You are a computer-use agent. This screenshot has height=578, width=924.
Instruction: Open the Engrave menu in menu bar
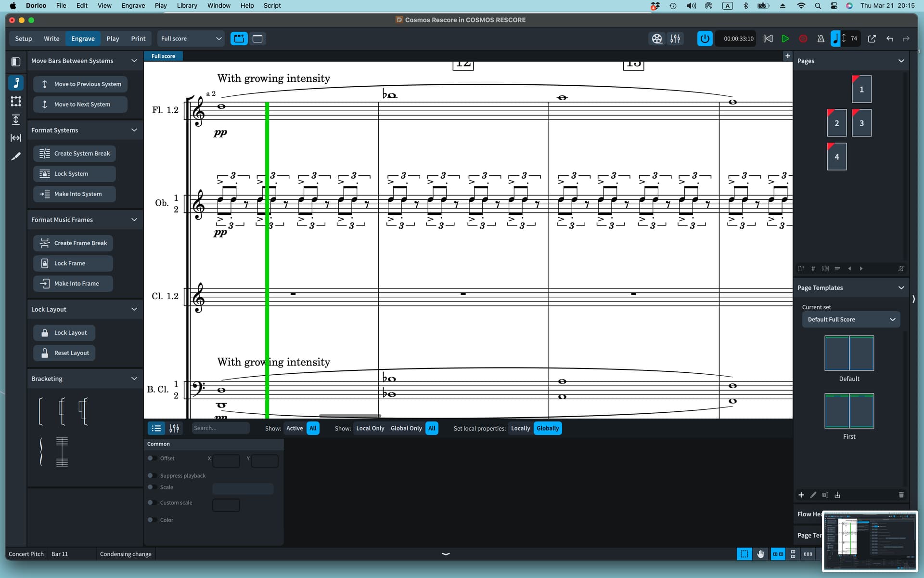coord(133,5)
